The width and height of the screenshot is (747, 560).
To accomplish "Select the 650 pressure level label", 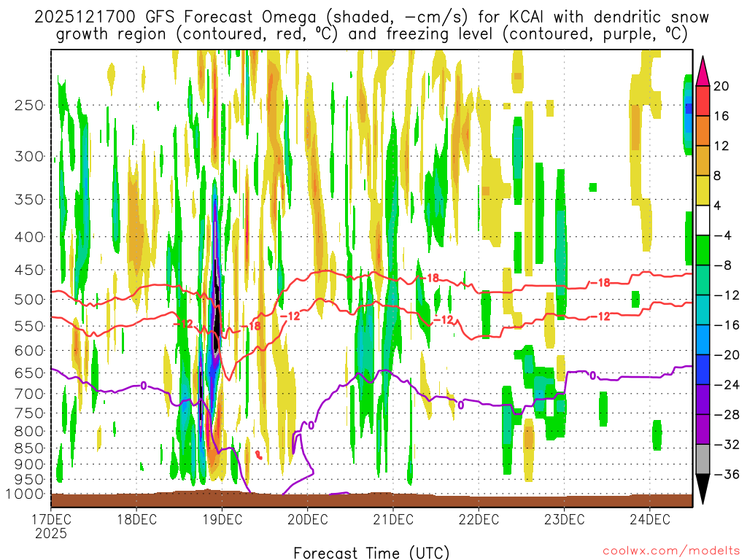I will click(29, 373).
